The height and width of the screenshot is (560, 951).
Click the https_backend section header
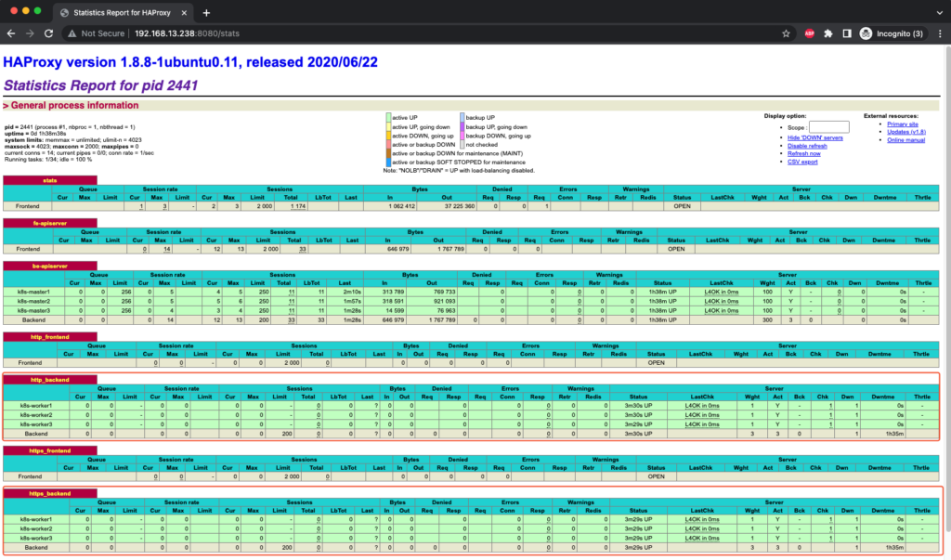pos(50,493)
